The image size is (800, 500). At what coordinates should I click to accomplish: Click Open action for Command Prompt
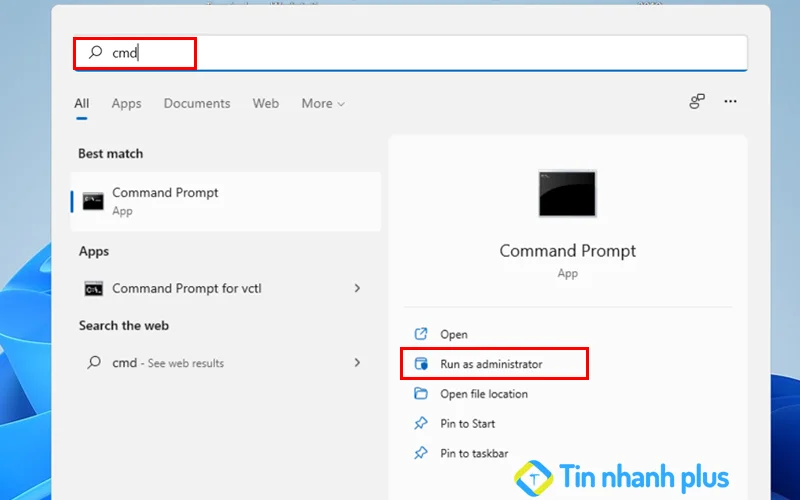click(454, 334)
